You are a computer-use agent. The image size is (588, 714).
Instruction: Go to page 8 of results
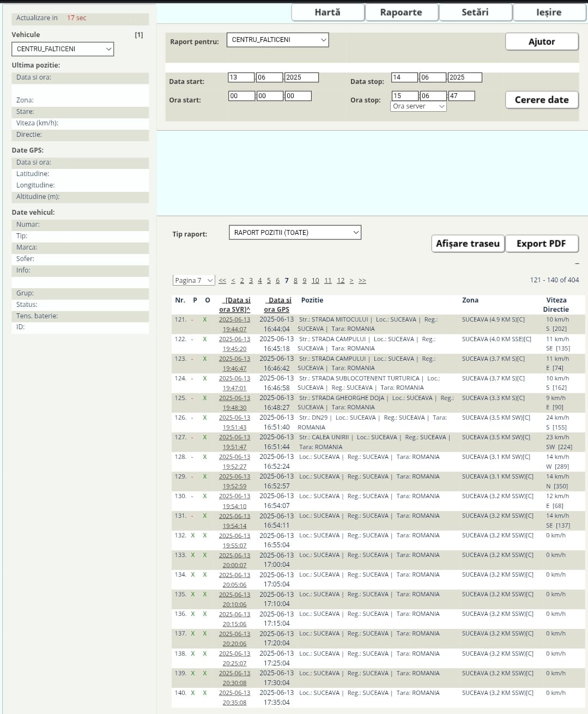(x=295, y=281)
